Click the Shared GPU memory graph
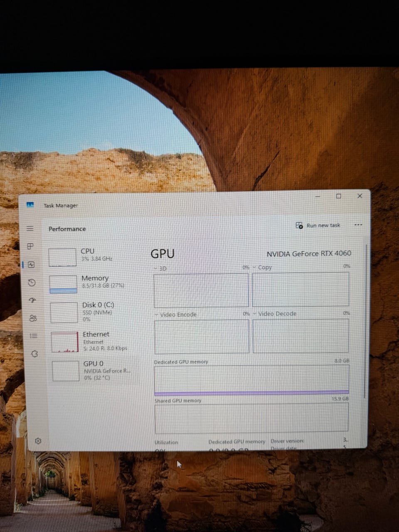Viewport: 399px width, 532px height. [251, 418]
